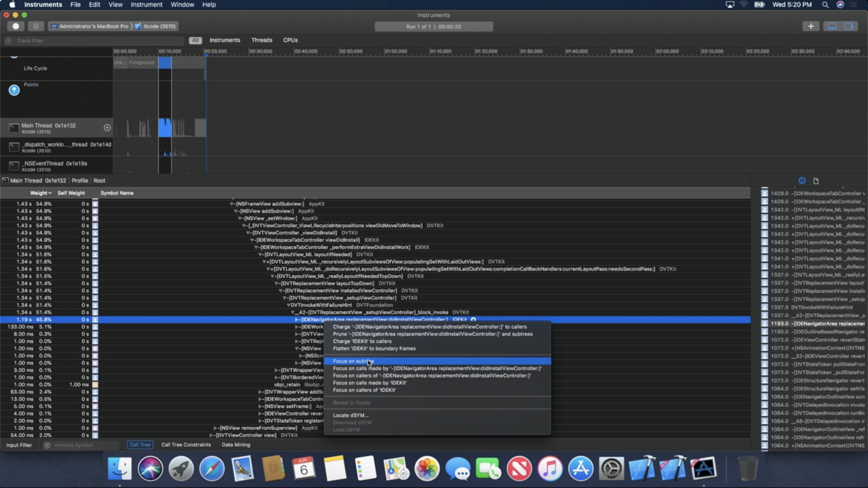Screen dimensions: 868x488
Task: Pause the recording with pause button
Action: [x=36, y=26]
